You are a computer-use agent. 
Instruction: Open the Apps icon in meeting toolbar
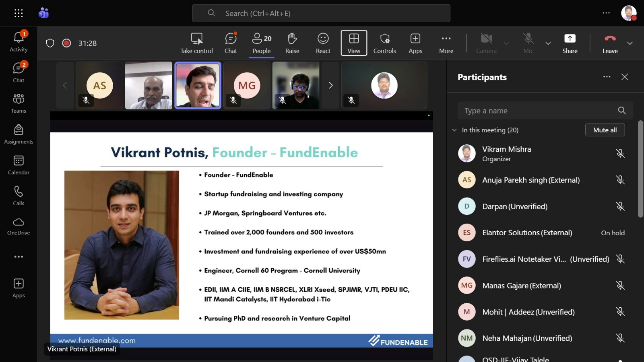pos(415,43)
